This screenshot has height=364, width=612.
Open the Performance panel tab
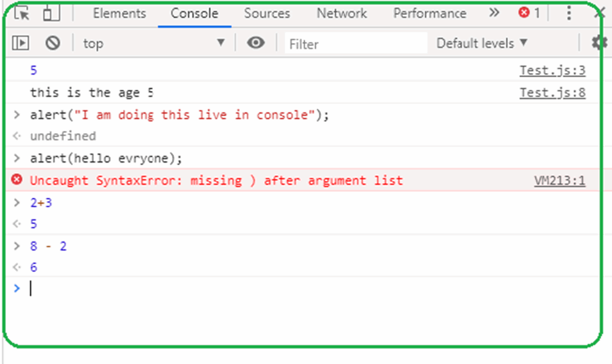[x=429, y=13]
